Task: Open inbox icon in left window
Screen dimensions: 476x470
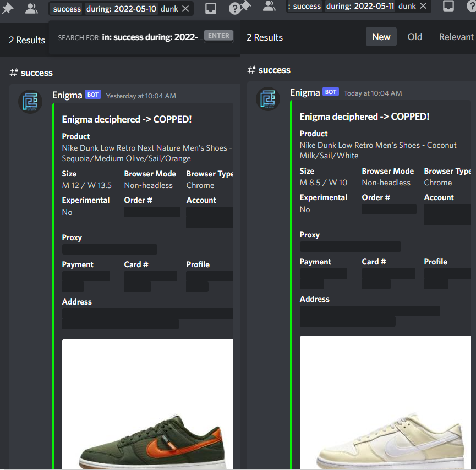Action: point(211,8)
